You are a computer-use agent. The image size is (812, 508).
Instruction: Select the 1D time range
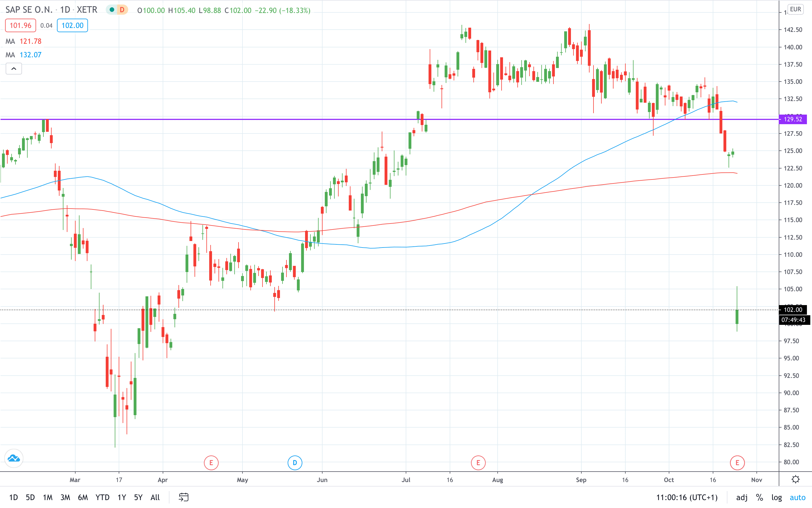tap(14, 497)
